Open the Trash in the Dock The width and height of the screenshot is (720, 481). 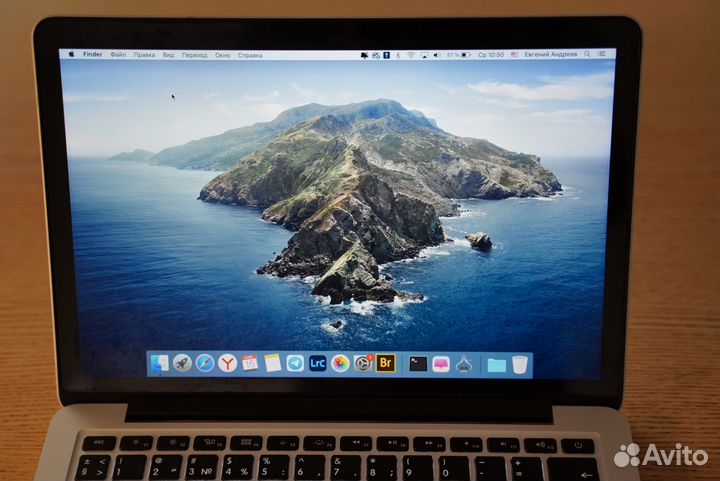point(520,365)
